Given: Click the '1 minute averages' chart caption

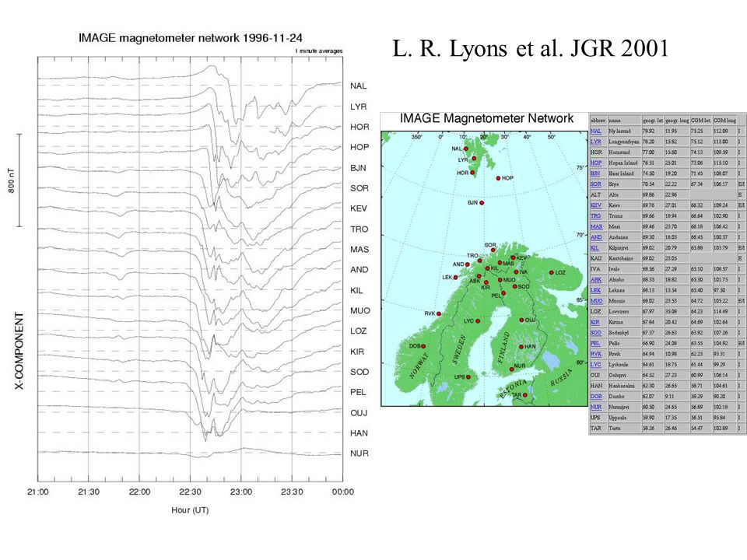Looking at the screenshot, I should coord(319,51).
